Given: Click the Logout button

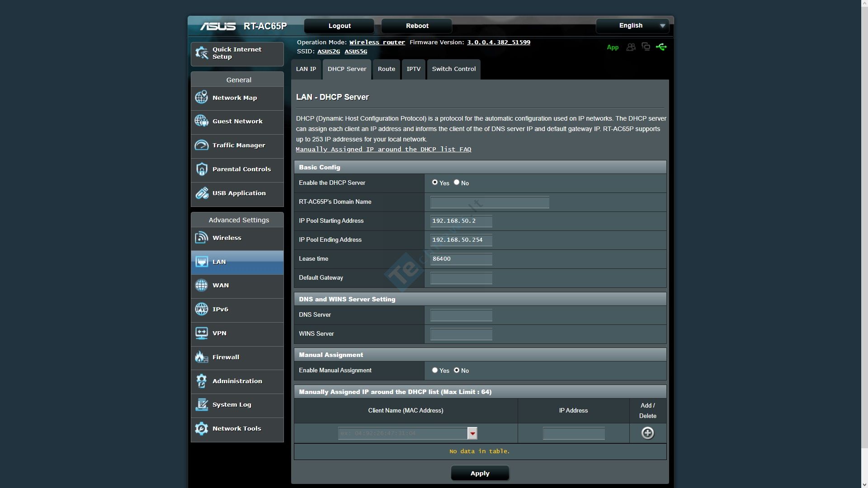Looking at the screenshot, I should 339,26.
